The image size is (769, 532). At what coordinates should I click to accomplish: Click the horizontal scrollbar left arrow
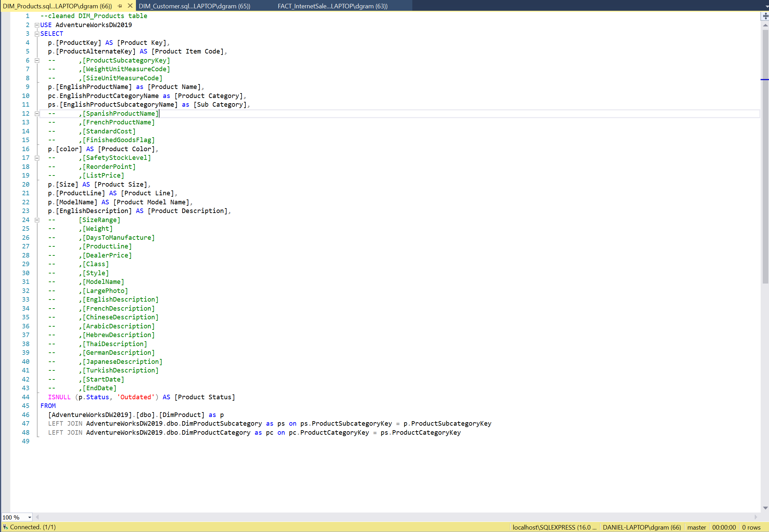(37, 517)
